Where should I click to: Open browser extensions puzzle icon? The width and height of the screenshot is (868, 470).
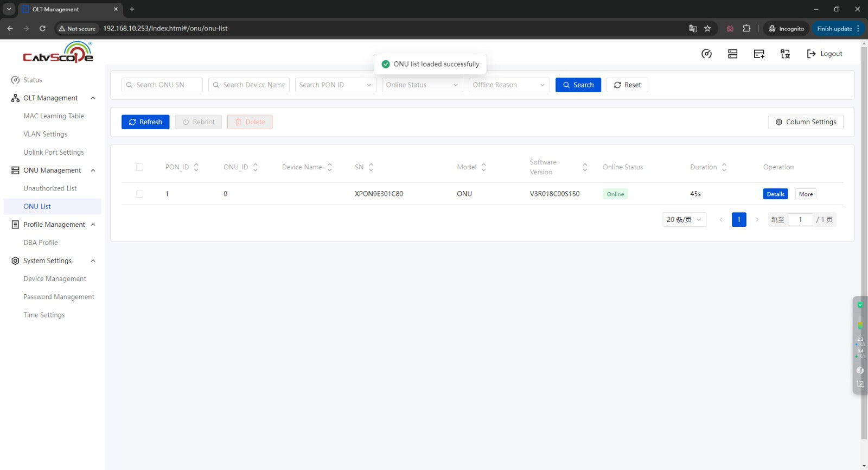pyautogui.click(x=746, y=29)
